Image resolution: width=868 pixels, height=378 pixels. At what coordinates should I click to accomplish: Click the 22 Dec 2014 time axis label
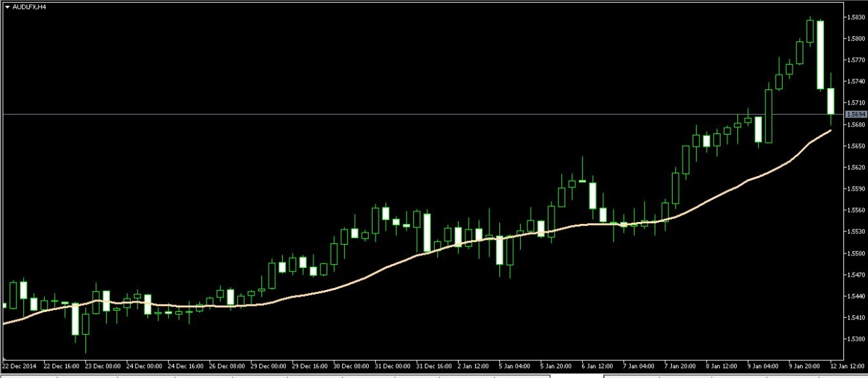point(19,366)
